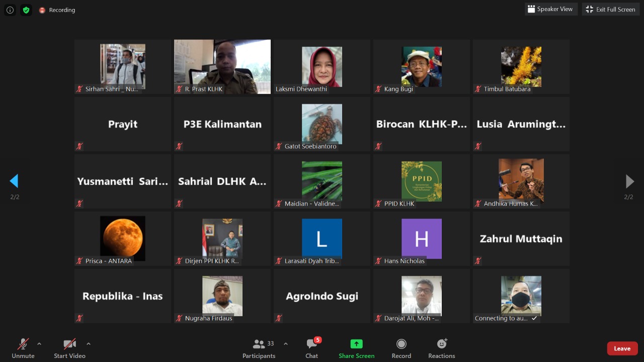Image resolution: width=644 pixels, height=362 pixels.
Task: Click the Recording indicator
Action: coord(57,10)
